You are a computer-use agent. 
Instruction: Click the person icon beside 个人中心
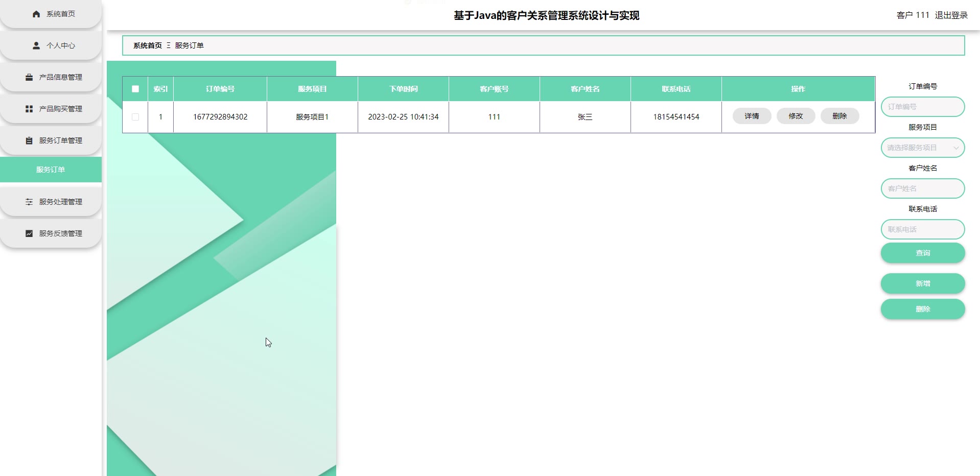tap(36, 45)
